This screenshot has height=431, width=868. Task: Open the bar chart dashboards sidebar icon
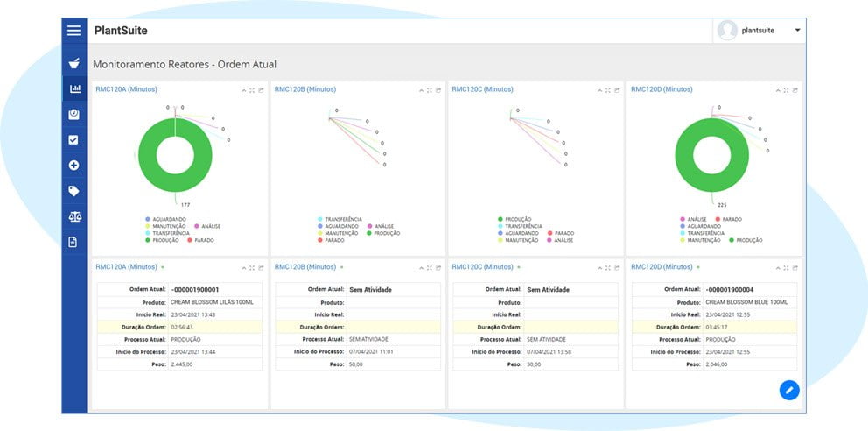tap(74, 88)
